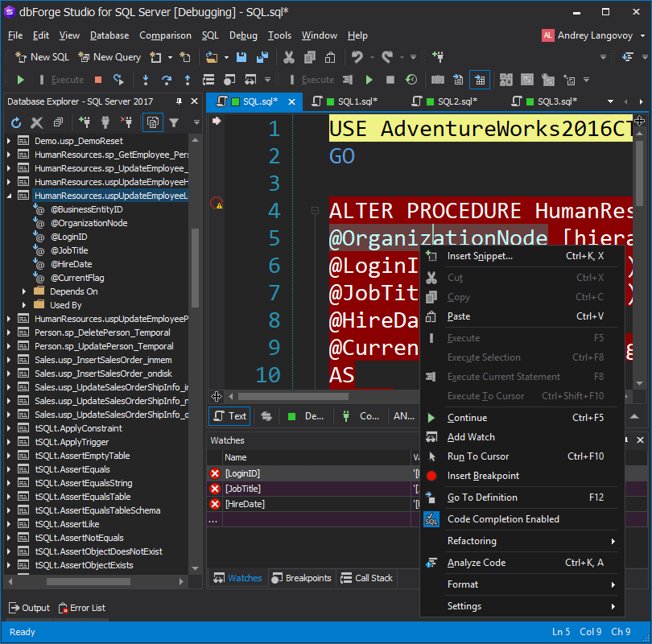Open the Settings submenu
652x644 pixels.
coord(522,606)
